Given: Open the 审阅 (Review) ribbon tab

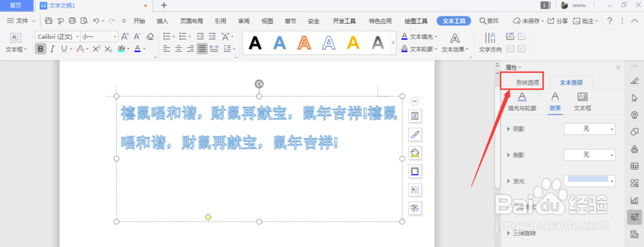Looking at the screenshot, I should pyautogui.click(x=243, y=21).
